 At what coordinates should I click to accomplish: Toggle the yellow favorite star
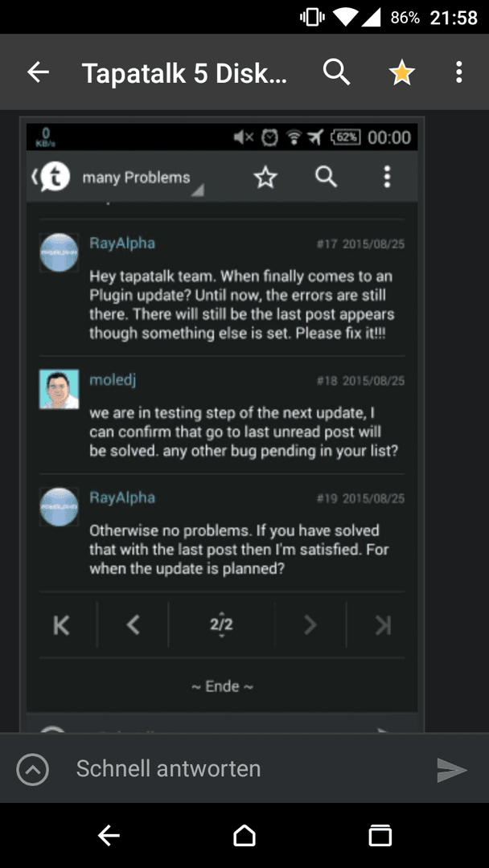pyautogui.click(x=401, y=72)
